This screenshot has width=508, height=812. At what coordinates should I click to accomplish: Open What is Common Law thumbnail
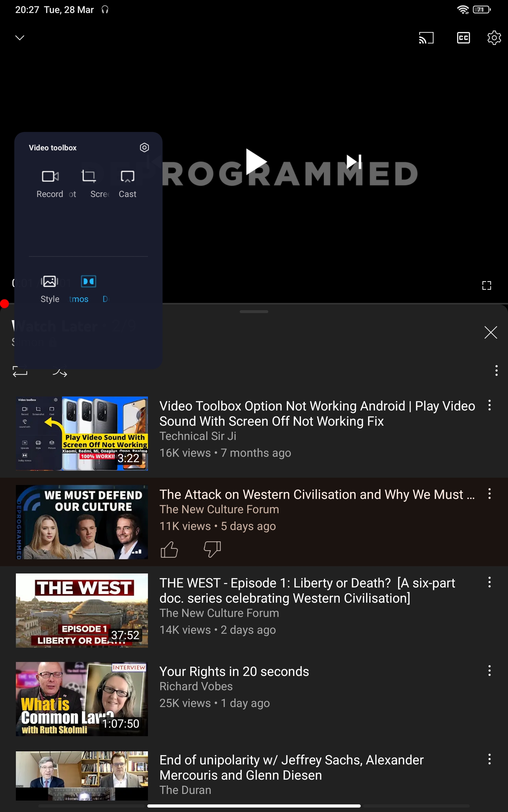(x=82, y=699)
